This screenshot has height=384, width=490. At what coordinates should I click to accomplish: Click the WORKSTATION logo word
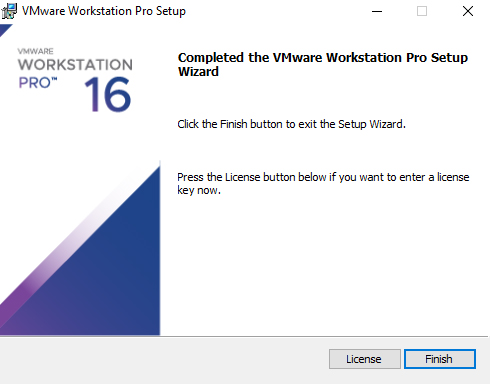pos(75,65)
